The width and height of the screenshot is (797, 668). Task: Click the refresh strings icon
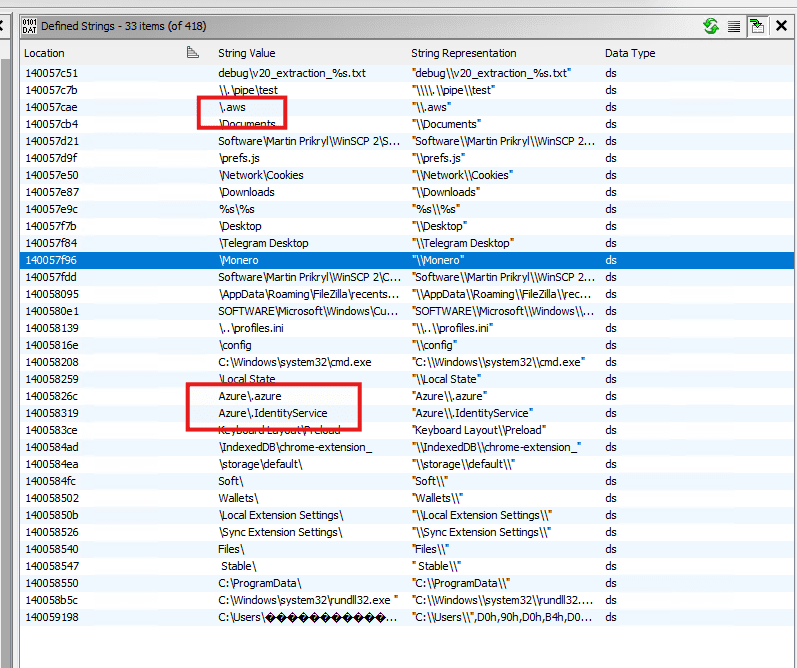point(711,26)
